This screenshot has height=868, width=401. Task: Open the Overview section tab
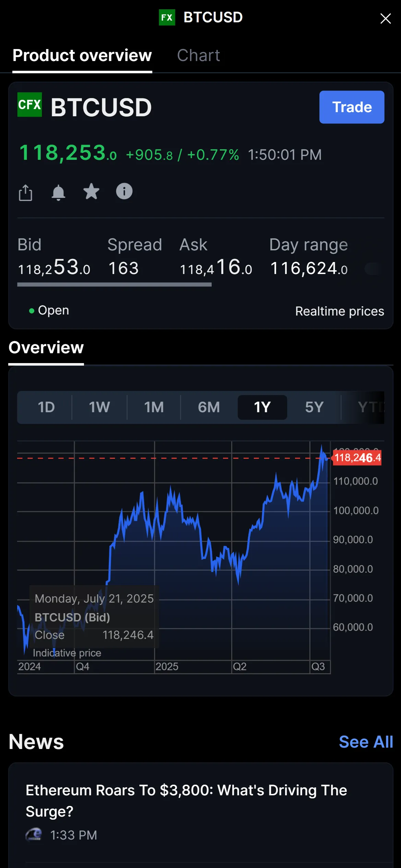coord(46,348)
